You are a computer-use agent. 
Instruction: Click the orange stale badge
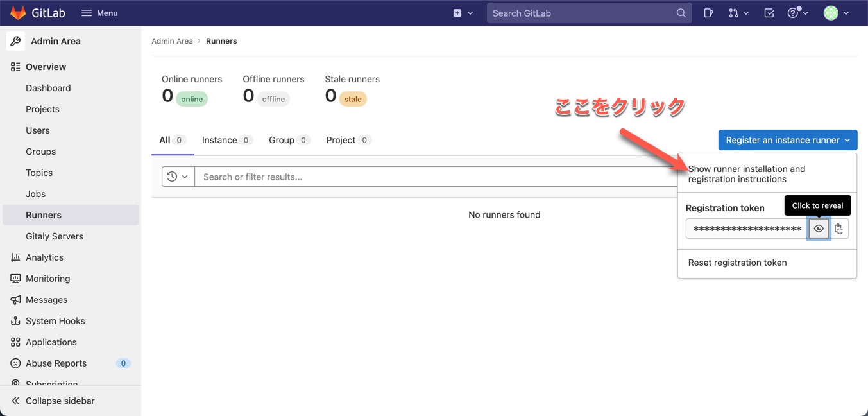(353, 99)
